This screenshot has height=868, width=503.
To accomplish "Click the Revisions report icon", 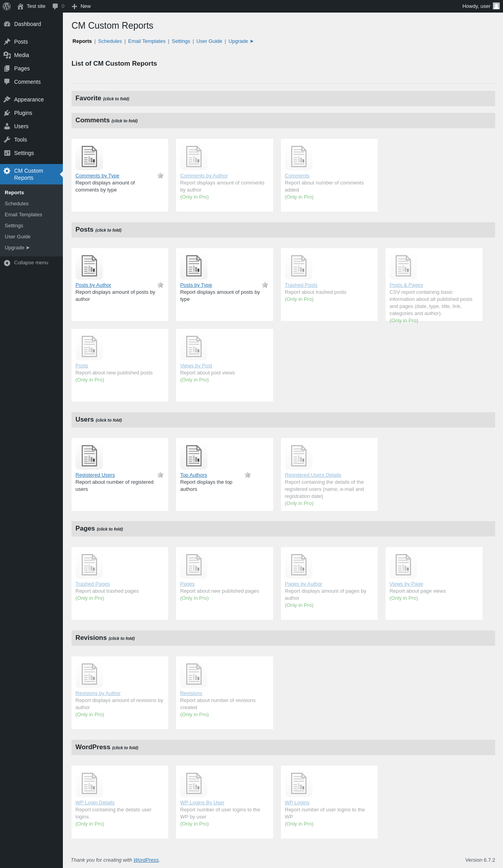I will [194, 674].
